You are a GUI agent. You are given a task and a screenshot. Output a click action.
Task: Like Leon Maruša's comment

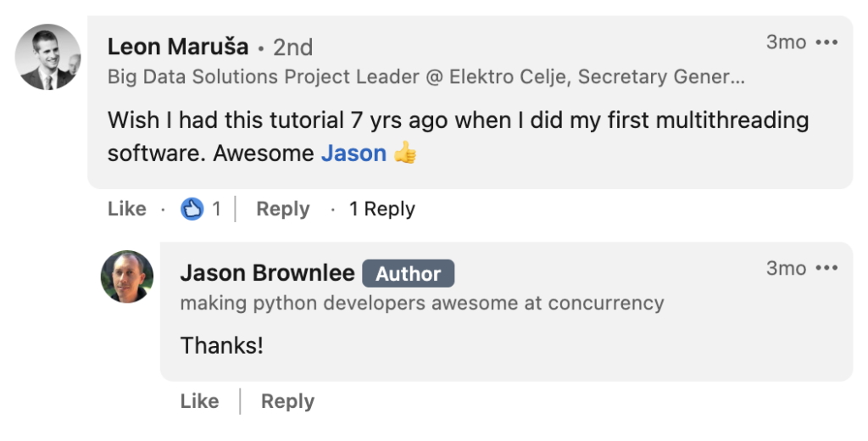click(127, 209)
